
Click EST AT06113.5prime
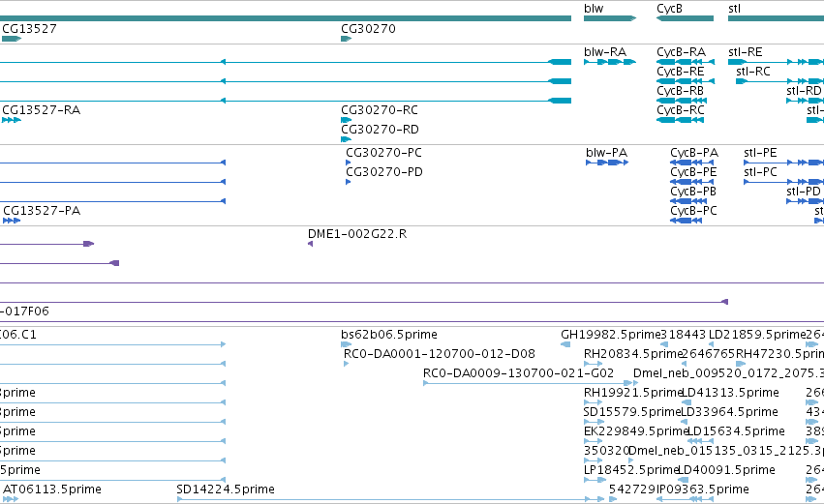52,489
